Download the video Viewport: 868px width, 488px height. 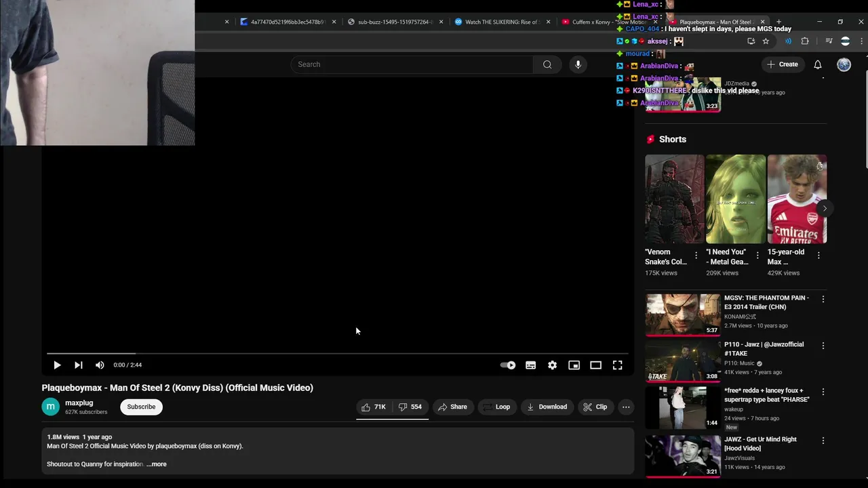547,407
